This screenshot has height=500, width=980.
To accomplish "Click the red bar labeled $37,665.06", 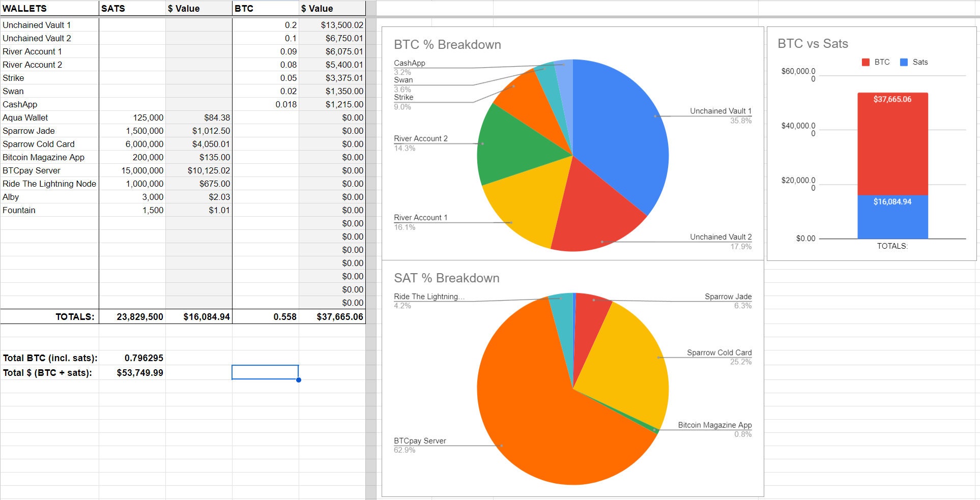I will (x=892, y=142).
